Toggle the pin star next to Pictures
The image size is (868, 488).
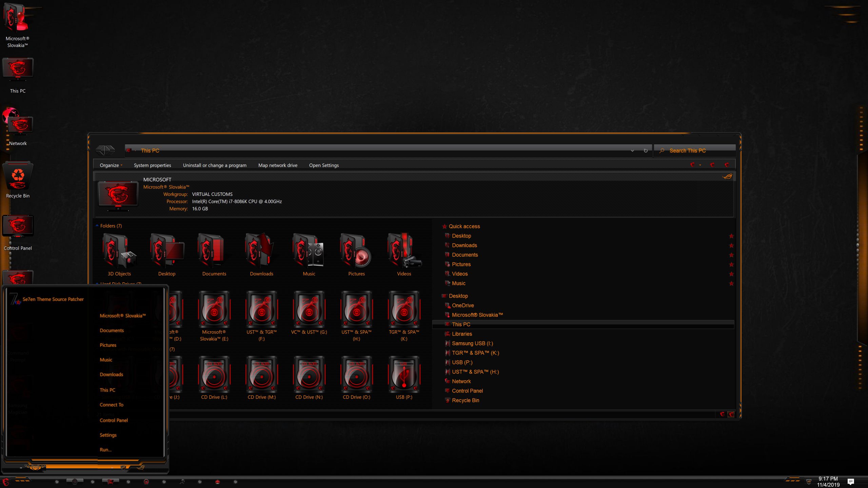731,264
